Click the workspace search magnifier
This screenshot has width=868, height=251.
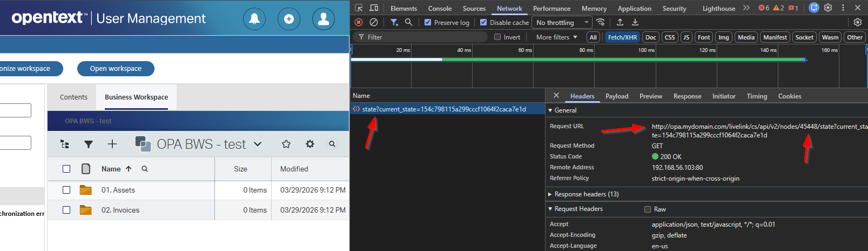[332, 144]
